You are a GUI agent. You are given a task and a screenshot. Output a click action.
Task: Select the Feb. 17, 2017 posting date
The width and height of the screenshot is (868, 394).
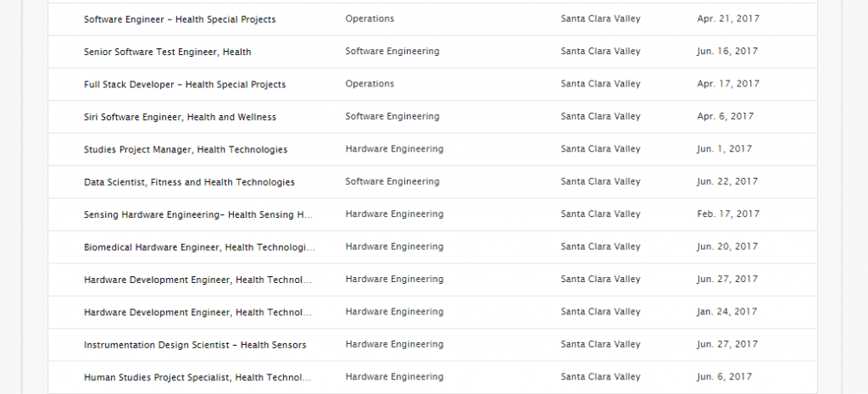pyautogui.click(x=727, y=214)
